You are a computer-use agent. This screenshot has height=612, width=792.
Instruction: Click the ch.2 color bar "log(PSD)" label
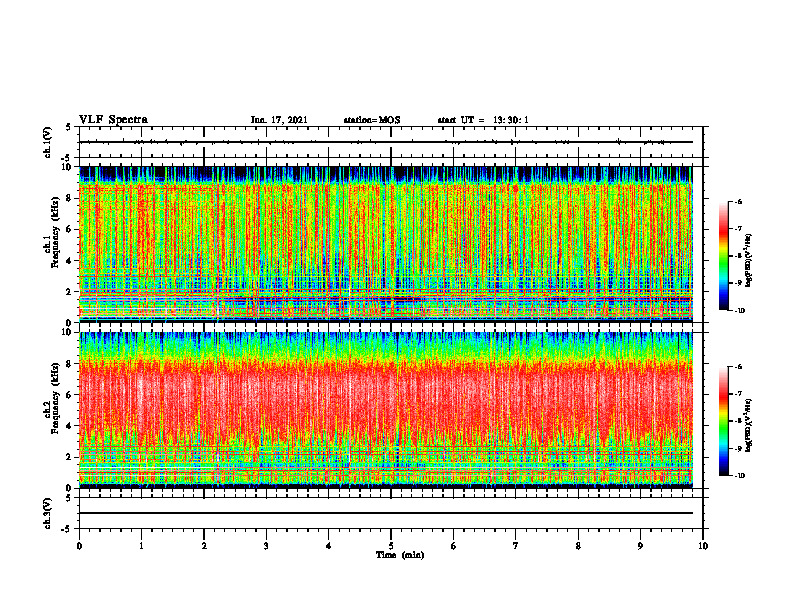pos(749,425)
